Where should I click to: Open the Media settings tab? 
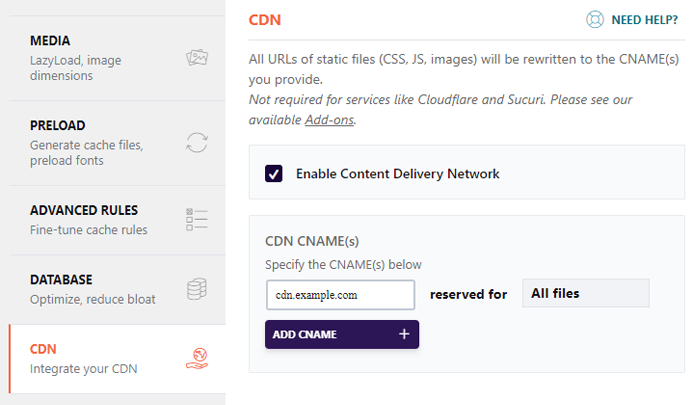tap(117, 58)
